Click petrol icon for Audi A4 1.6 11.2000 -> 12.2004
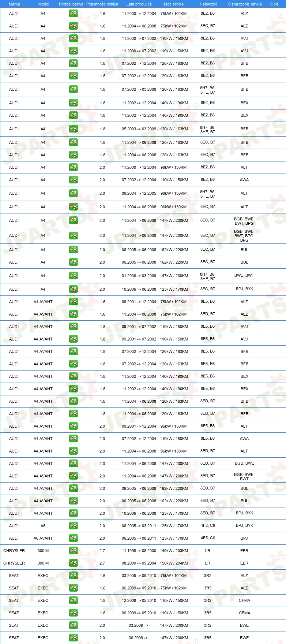 74,14
